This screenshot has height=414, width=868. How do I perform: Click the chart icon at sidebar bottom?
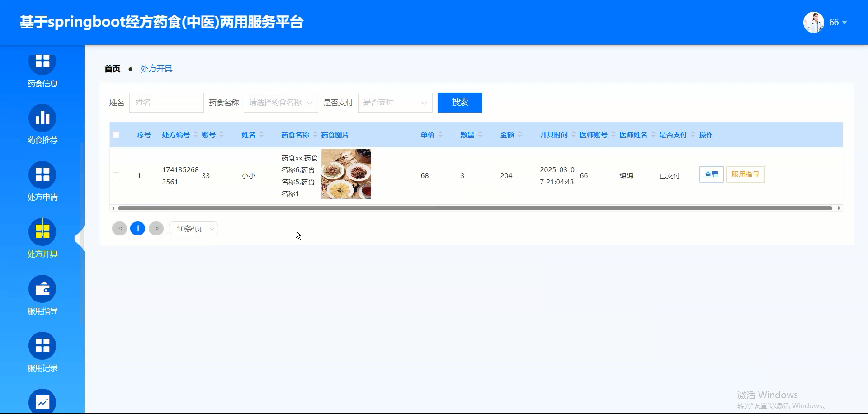[x=42, y=401]
